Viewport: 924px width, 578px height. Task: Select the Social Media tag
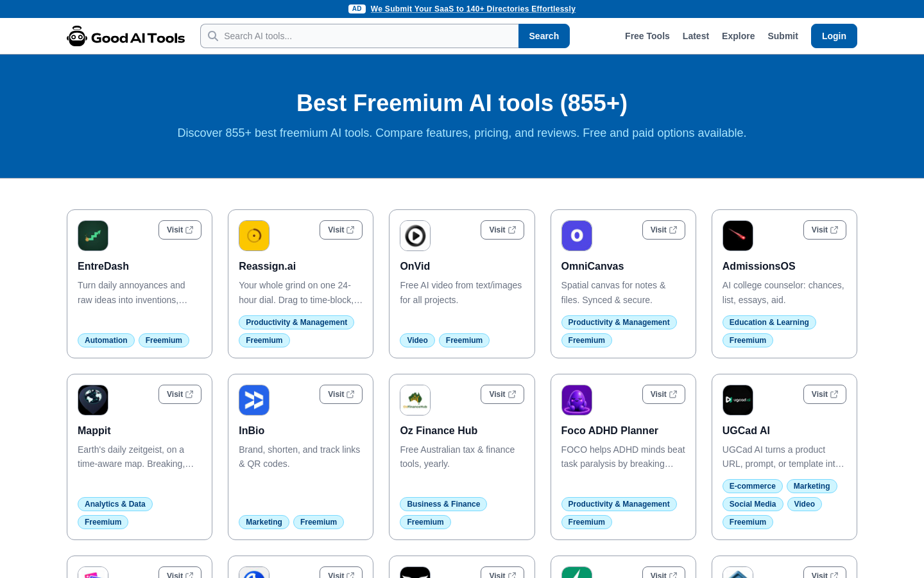753,504
